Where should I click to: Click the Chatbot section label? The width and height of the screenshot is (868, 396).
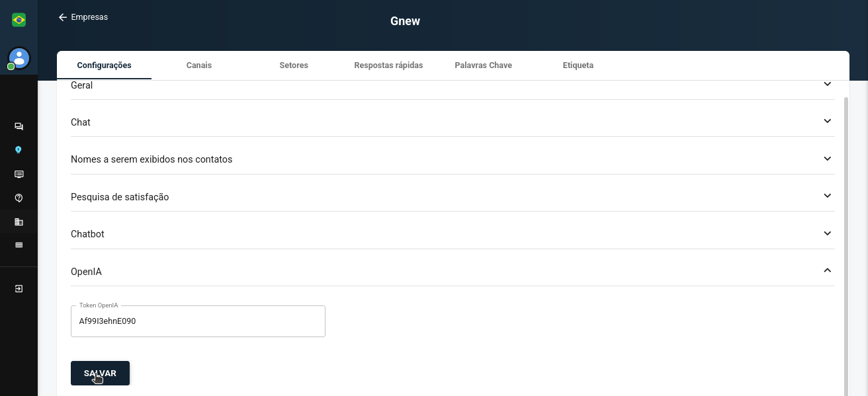click(87, 234)
